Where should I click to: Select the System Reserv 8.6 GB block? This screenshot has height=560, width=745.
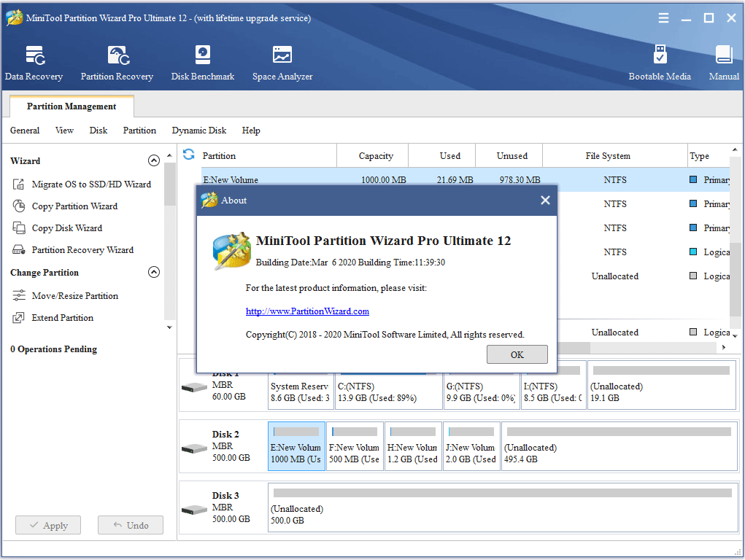tap(301, 392)
